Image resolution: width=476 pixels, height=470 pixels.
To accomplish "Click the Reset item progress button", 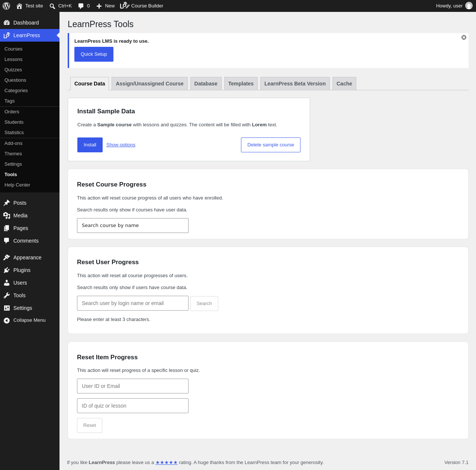I will (90, 425).
